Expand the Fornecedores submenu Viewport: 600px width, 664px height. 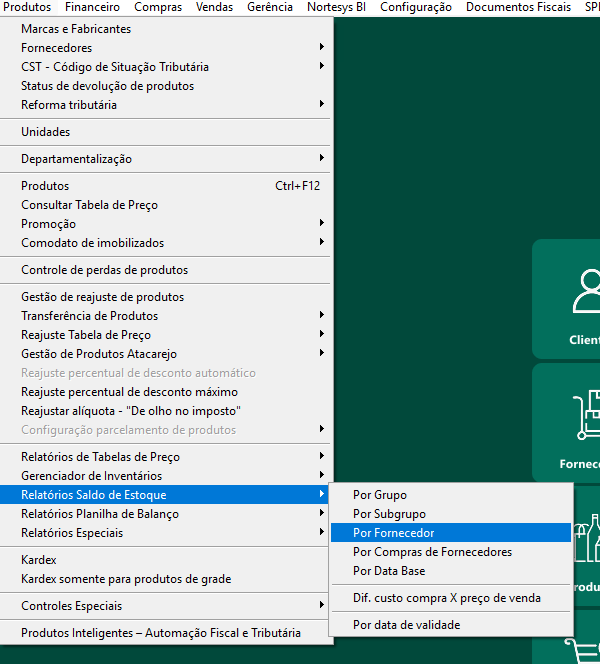click(x=56, y=48)
